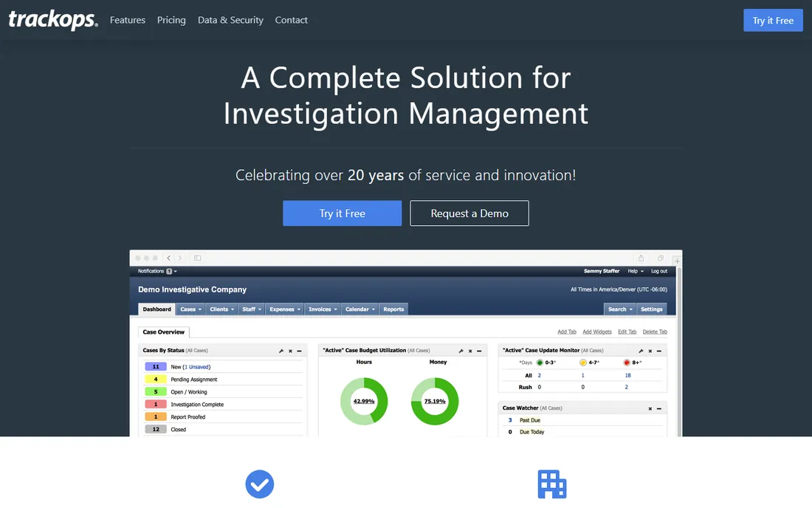Screen dimensions: 812x508
Task: Open the Pricing page
Action: [171, 20]
